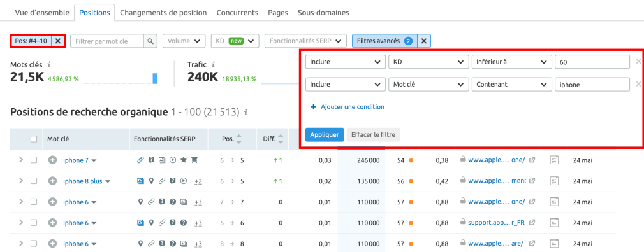Click blue image pack icon for iphone 8 plus
644x252 pixels.
[x=140, y=181]
